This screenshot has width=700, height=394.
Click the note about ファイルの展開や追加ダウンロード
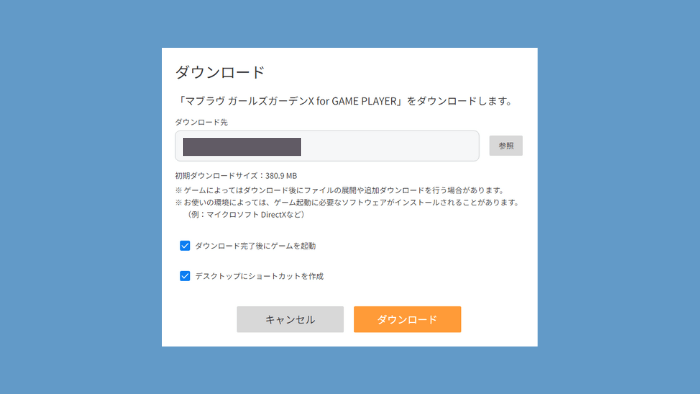tap(340, 191)
